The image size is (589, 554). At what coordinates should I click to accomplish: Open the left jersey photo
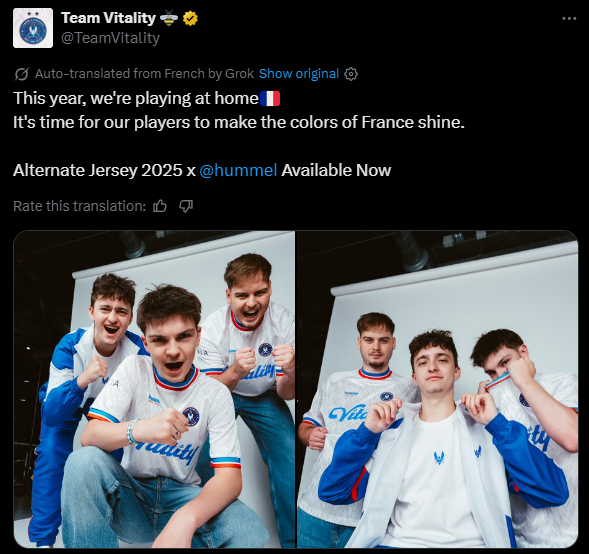(154, 389)
